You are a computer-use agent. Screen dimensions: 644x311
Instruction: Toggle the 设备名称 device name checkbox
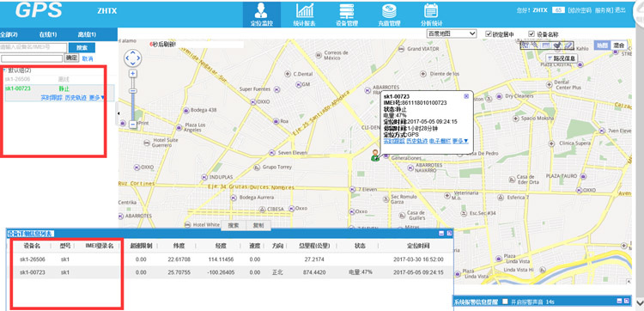pyautogui.click(x=532, y=34)
